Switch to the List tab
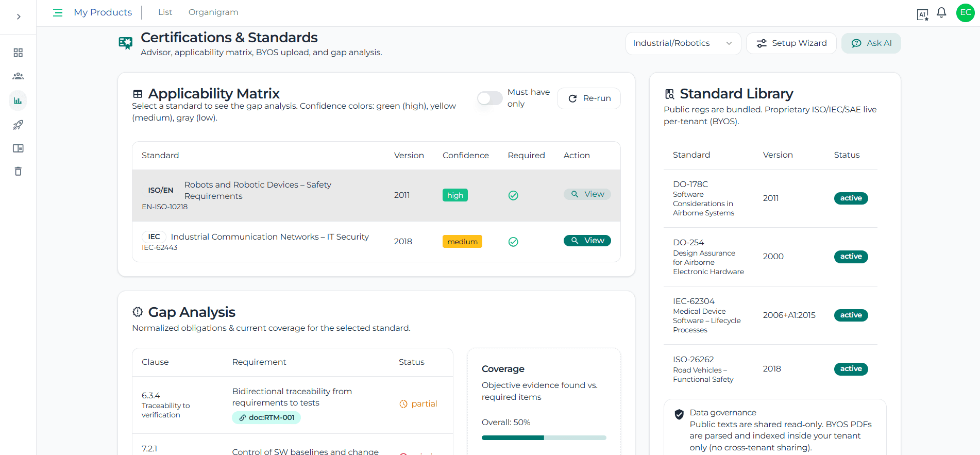Viewport: 980px width, 455px height. (165, 12)
